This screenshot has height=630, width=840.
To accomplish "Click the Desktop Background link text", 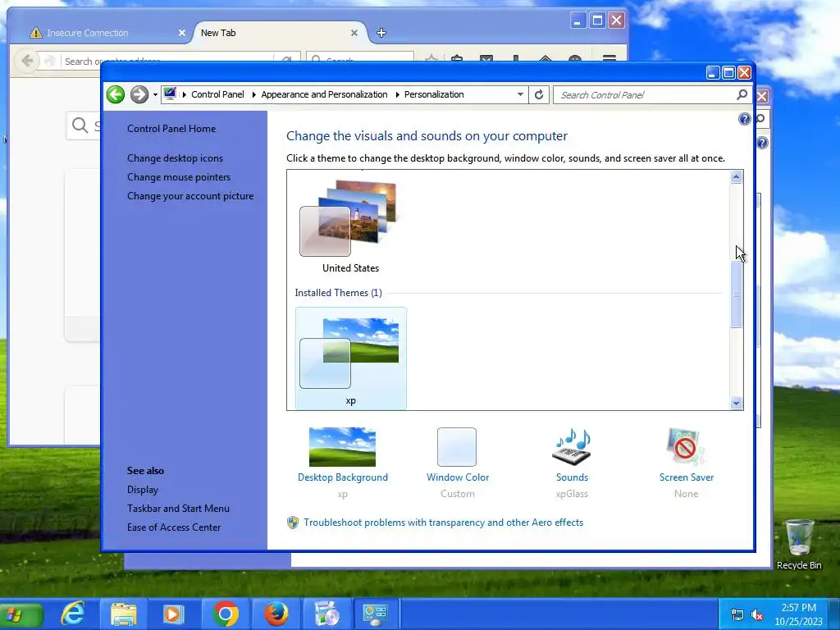I will 343,477.
